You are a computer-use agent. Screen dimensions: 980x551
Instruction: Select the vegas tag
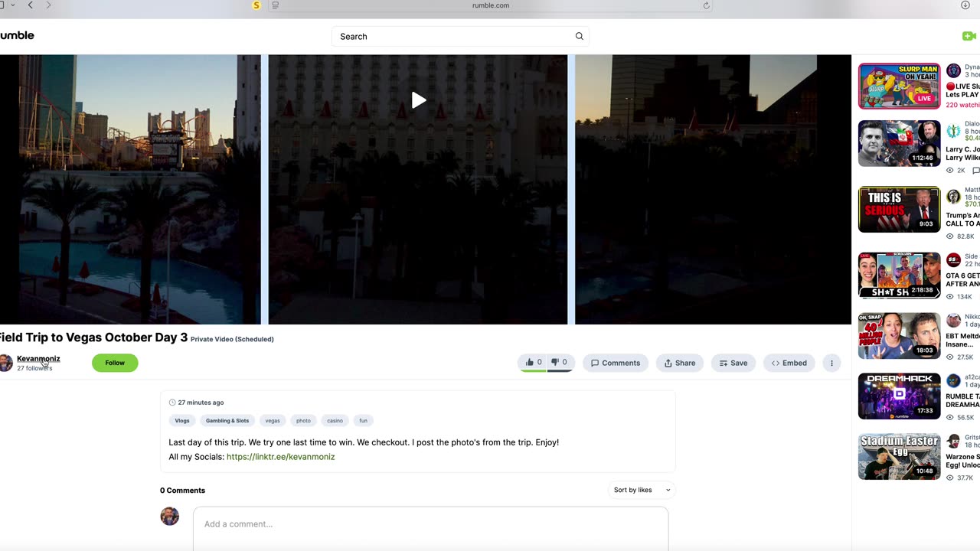[x=273, y=420]
